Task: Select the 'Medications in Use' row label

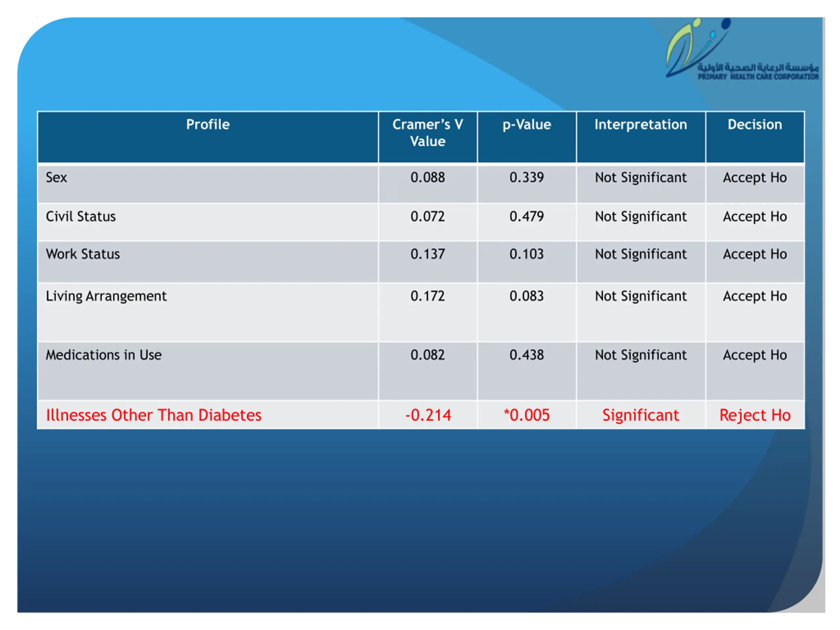Action: coord(104,355)
